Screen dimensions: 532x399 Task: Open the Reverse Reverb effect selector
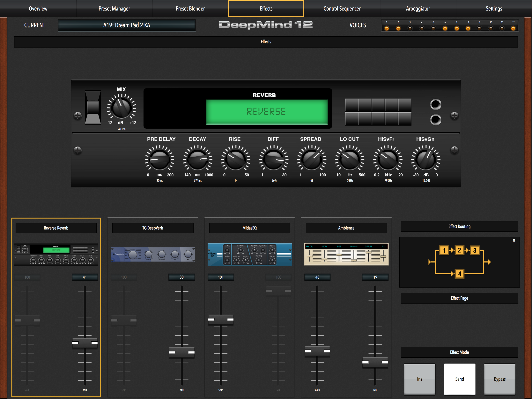(x=56, y=228)
